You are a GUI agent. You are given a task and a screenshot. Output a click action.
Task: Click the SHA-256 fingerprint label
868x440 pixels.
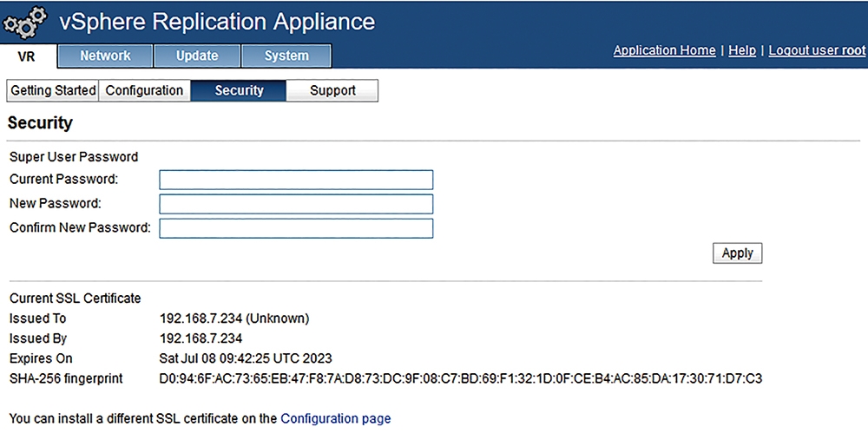coord(66,379)
